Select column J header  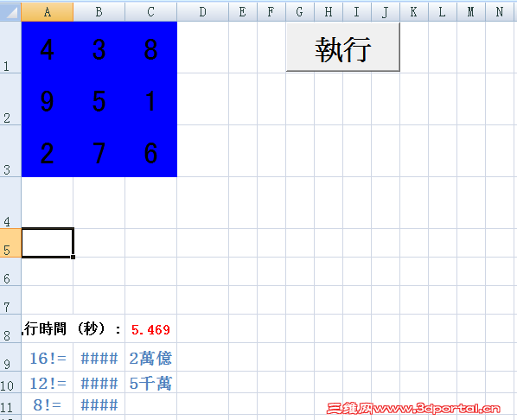click(x=386, y=12)
